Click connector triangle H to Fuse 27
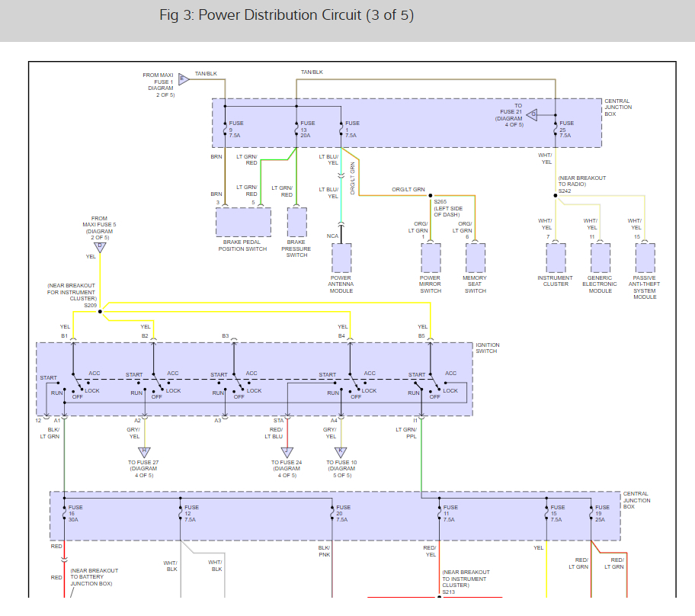The height and width of the screenshot is (616, 695). 145,452
